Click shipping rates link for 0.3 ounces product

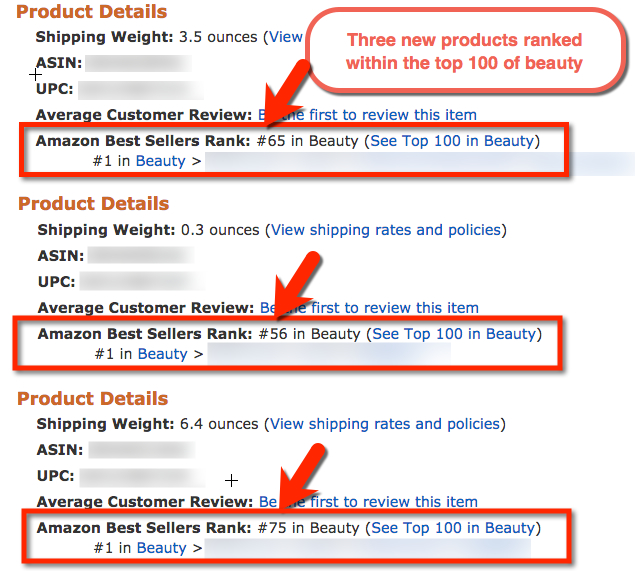(385, 230)
